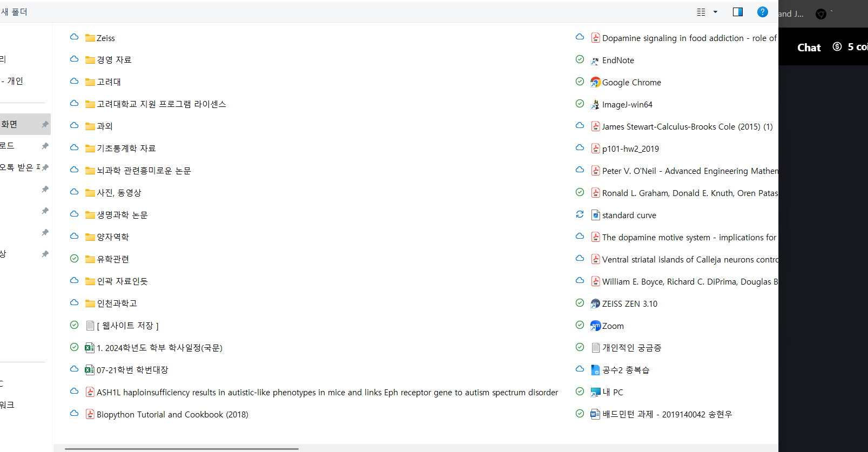868x452 pixels.
Task: Click the 양자역학 folder icon
Action: pos(90,237)
